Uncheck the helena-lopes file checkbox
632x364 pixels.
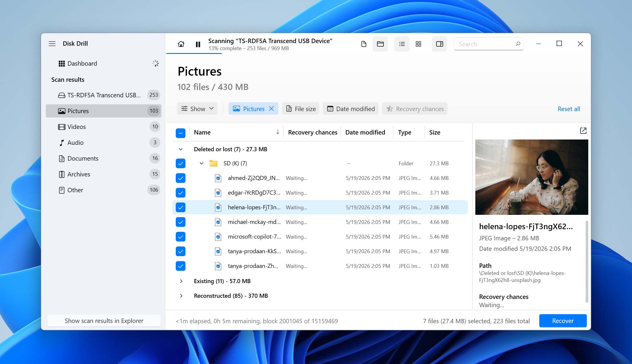coord(180,207)
